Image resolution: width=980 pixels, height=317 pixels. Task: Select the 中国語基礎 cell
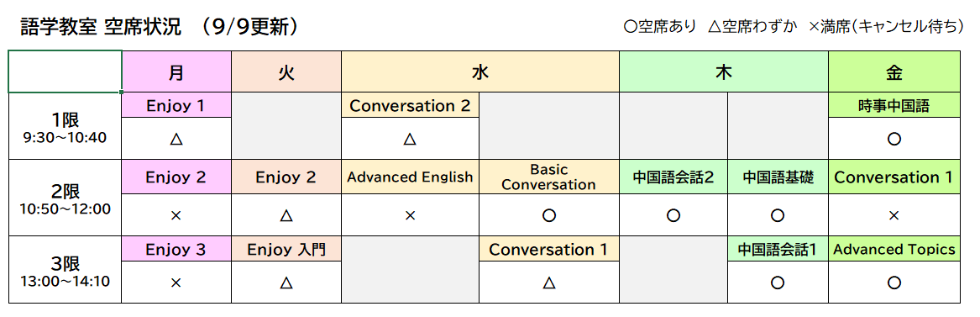778,177
